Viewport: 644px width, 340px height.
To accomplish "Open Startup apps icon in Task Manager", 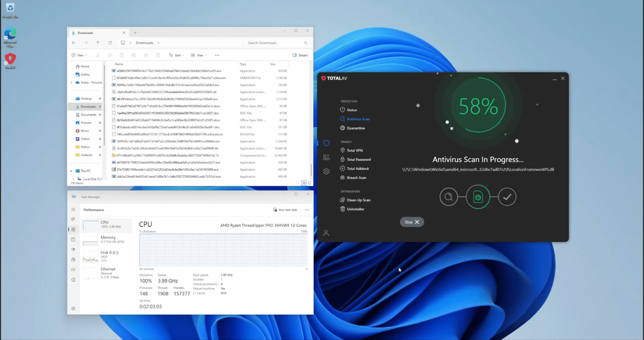I will 73,250.
